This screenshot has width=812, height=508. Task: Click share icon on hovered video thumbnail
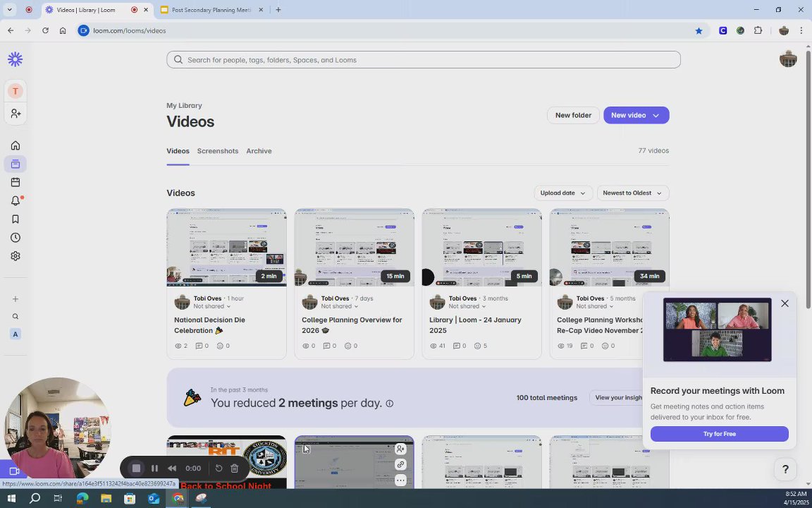(400, 449)
